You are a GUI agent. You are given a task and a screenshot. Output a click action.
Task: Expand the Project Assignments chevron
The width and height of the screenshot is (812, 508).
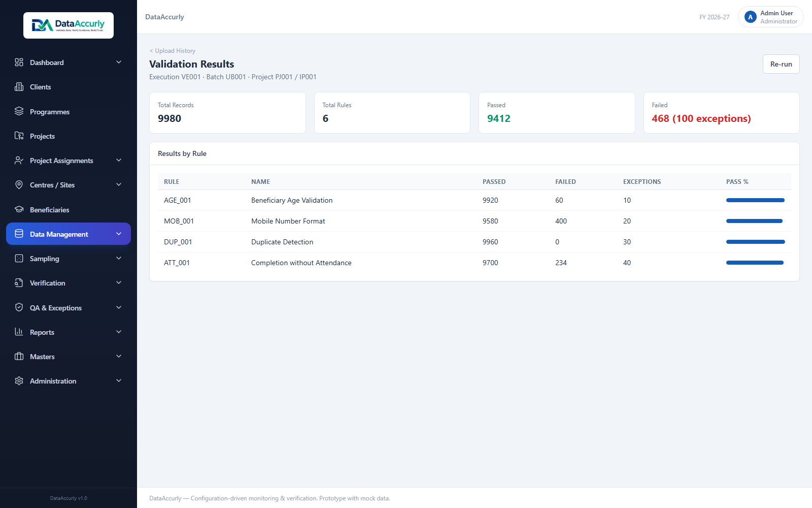[119, 161]
